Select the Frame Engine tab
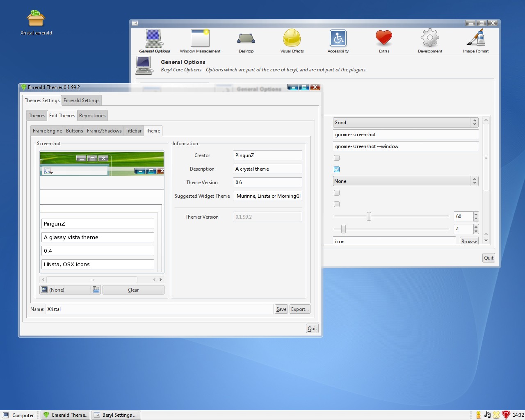This screenshot has width=525, height=420. [x=47, y=131]
